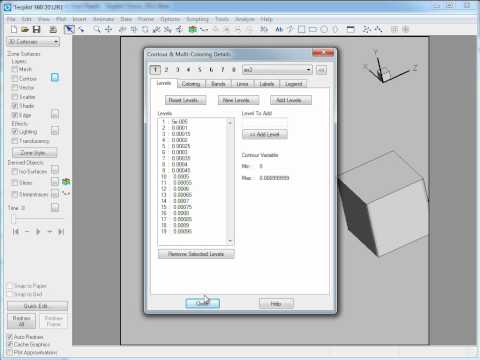This screenshot has width=480, height=360.
Task: Click the Zone Style button
Action: click(x=34, y=153)
